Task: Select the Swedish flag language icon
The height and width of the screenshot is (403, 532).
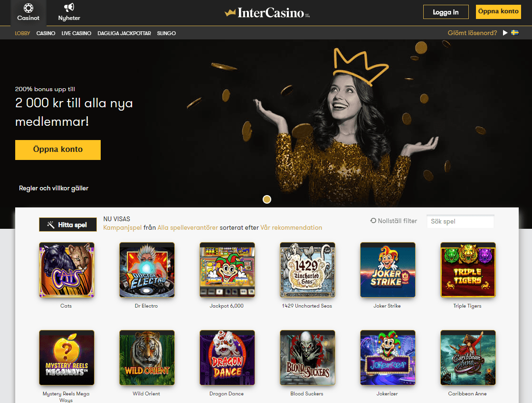Action: (515, 33)
